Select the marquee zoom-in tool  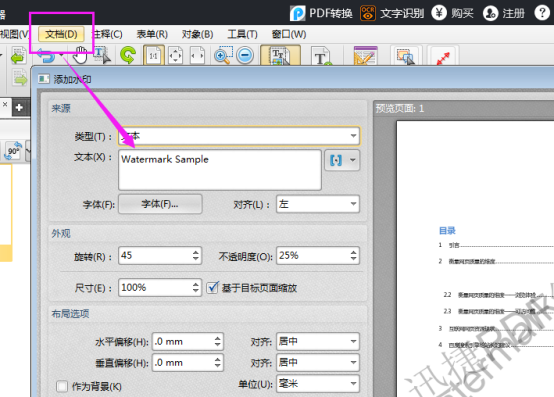223,55
